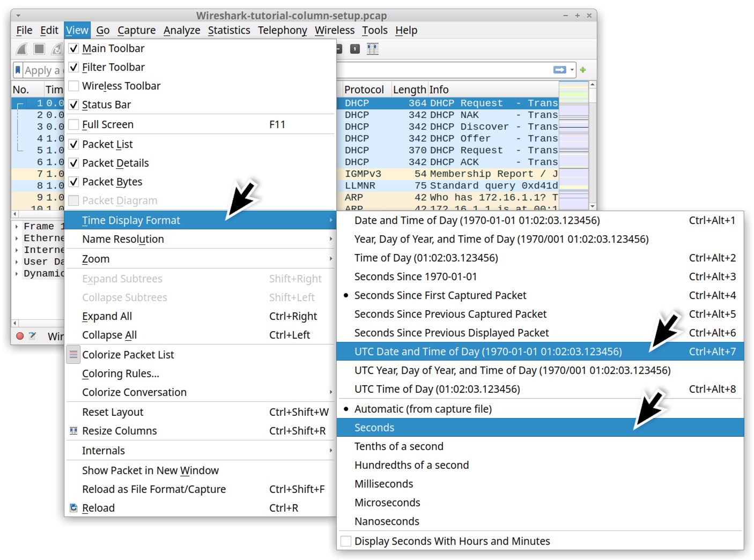Open the filter history dropdown arrow

(572, 70)
